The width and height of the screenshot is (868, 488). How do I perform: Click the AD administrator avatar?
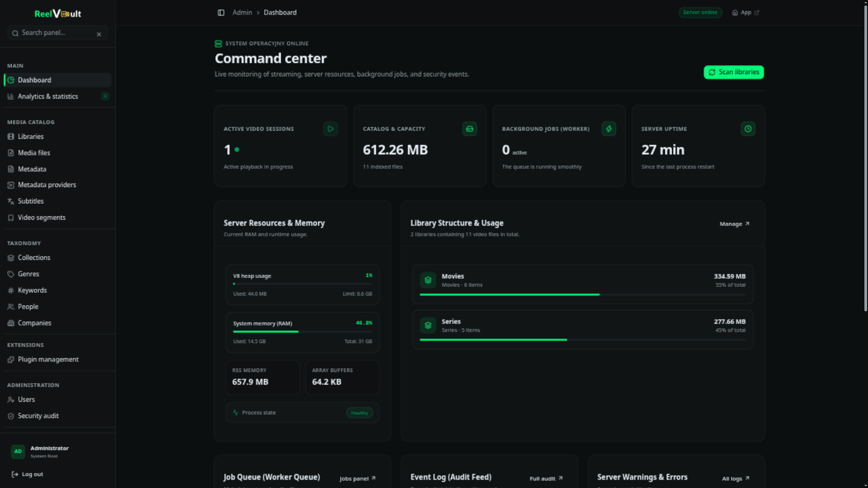(18, 451)
